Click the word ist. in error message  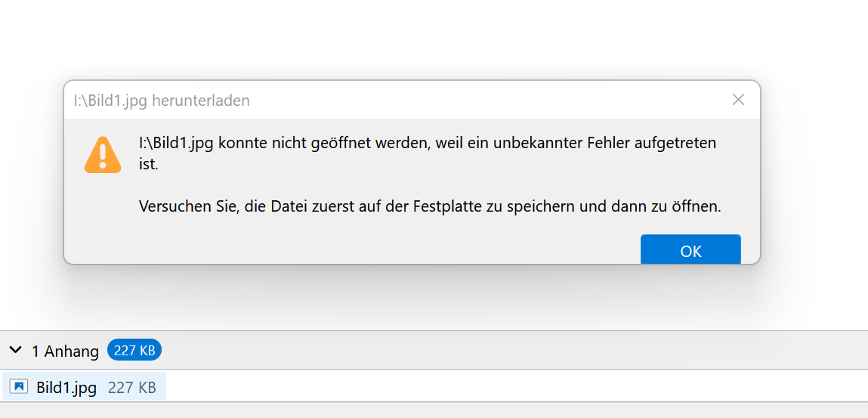pos(148,165)
